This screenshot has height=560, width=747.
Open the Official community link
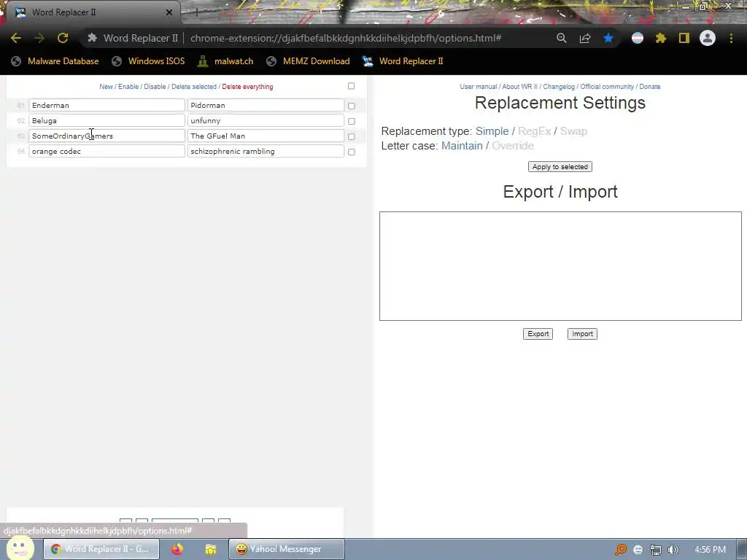[607, 87]
